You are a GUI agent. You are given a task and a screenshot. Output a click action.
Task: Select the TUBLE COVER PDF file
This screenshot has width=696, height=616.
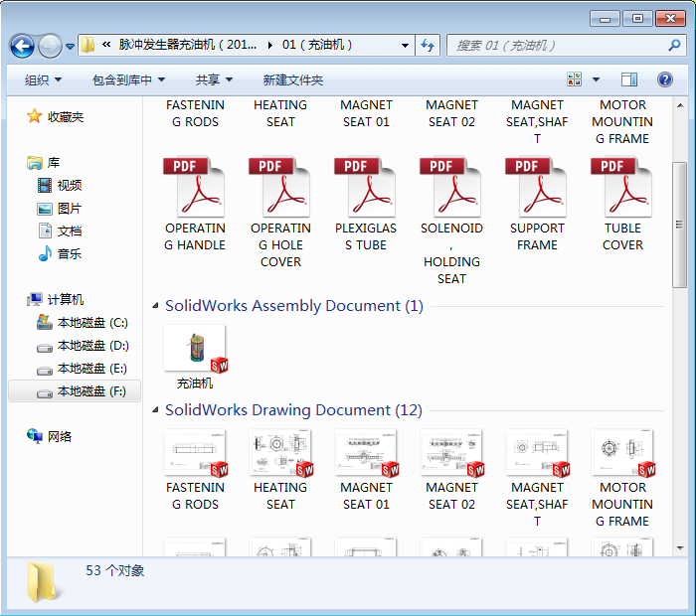pos(622,189)
